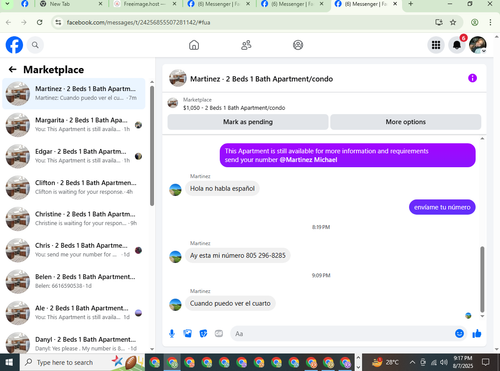Screen dimensions: 500x371
Task: Click the 'Cuando puedo ver el cuarto' message
Action: (x=230, y=303)
